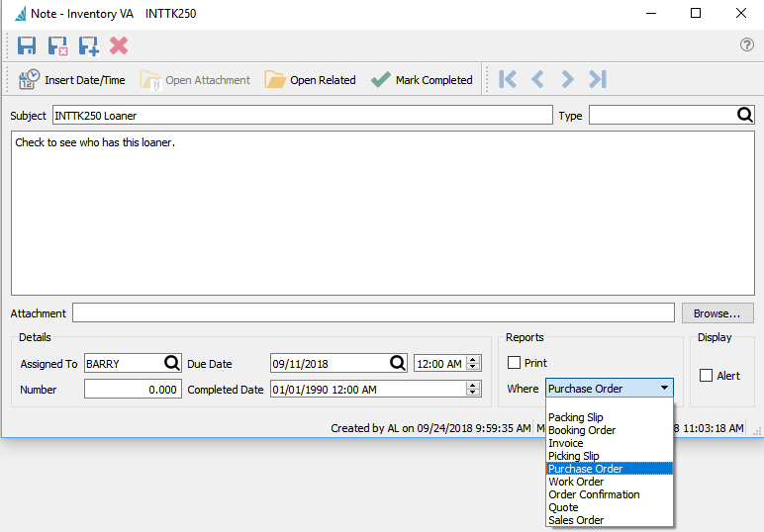
Task: Choose Quote in the Where list
Action: coord(610,507)
